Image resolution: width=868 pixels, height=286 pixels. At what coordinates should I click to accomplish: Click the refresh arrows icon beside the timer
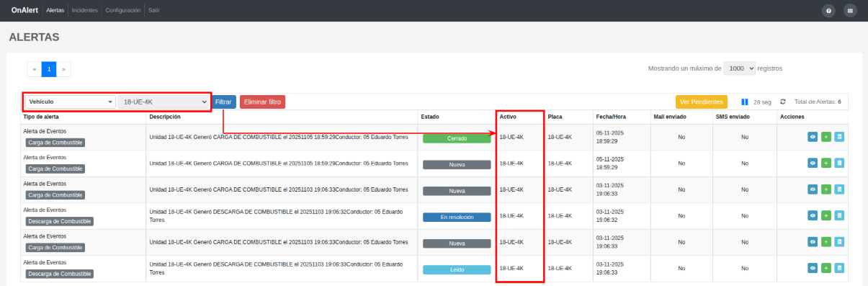pyautogui.click(x=783, y=102)
